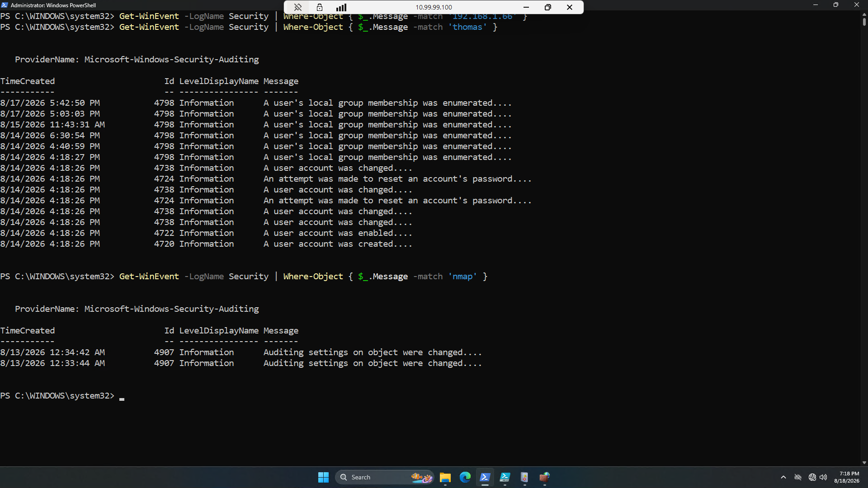Viewport: 868px width, 488px height.
Task: Click the 'thomas' match string
Action: pos(467,27)
